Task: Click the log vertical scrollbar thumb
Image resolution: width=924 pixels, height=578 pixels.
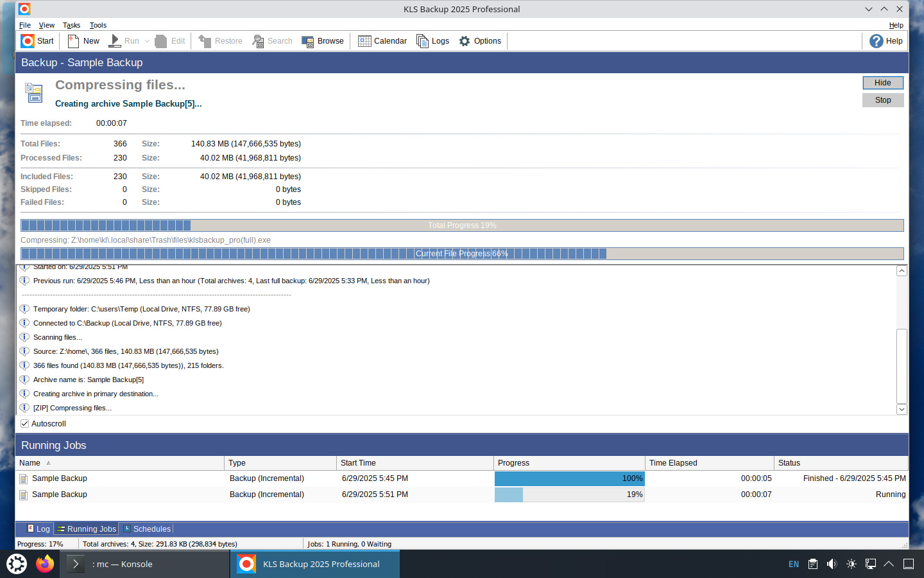Action: [x=902, y=365]
